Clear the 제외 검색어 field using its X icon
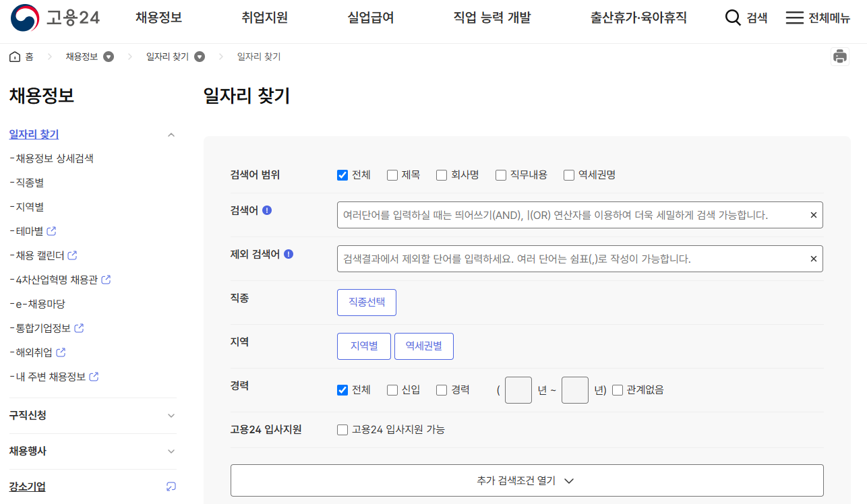This screenshot has width=867, height=504. tap(813, 258)
